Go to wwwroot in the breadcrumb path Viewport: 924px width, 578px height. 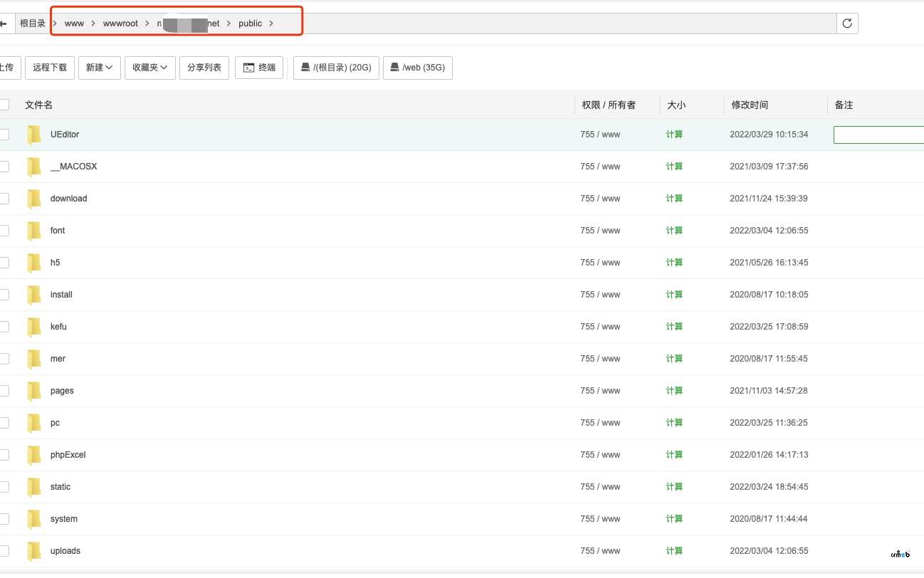(120, 23)
